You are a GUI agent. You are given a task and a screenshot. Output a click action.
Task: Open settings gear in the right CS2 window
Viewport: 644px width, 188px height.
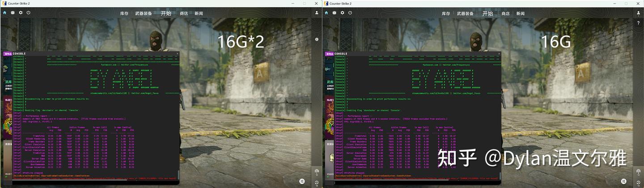tap(343, 13)
